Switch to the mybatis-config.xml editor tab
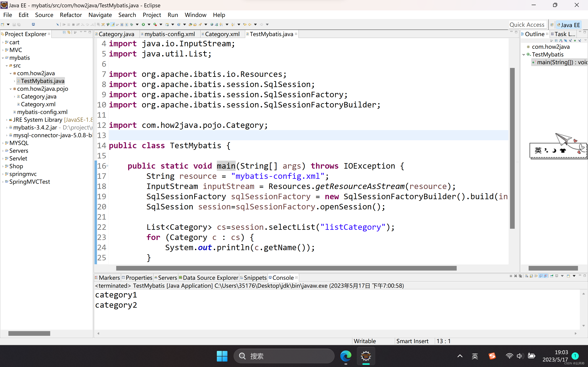Screen dimensions: 588x367 [x=169, y=34]
